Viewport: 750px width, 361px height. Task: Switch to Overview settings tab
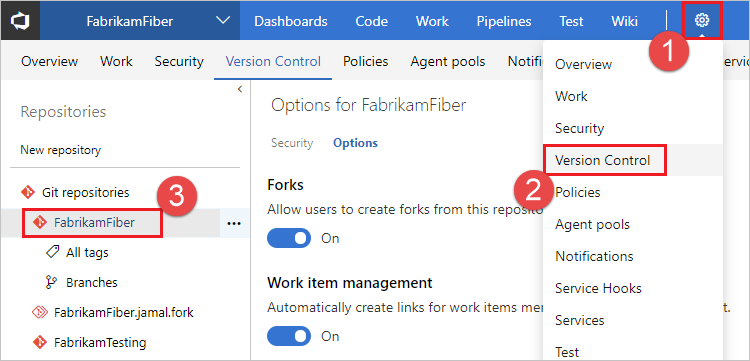[49, 62]
